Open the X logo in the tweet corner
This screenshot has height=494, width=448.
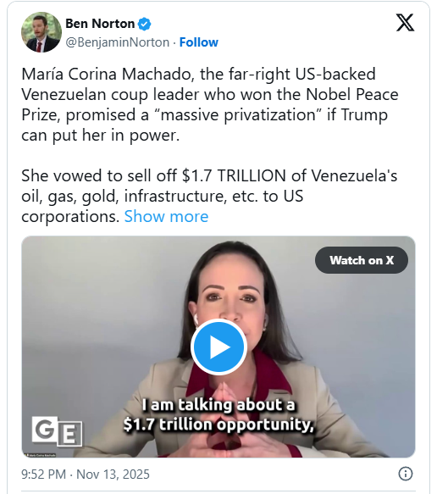click(405, 22)
